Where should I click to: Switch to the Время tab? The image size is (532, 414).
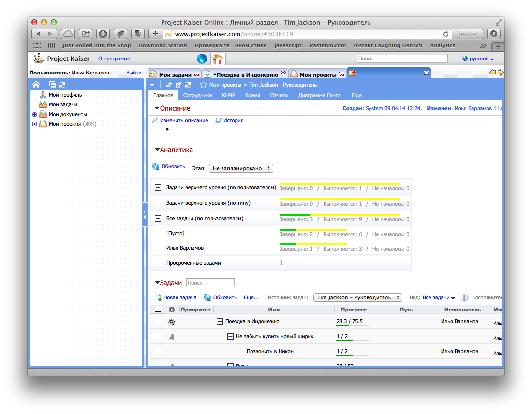click(252, 95)
